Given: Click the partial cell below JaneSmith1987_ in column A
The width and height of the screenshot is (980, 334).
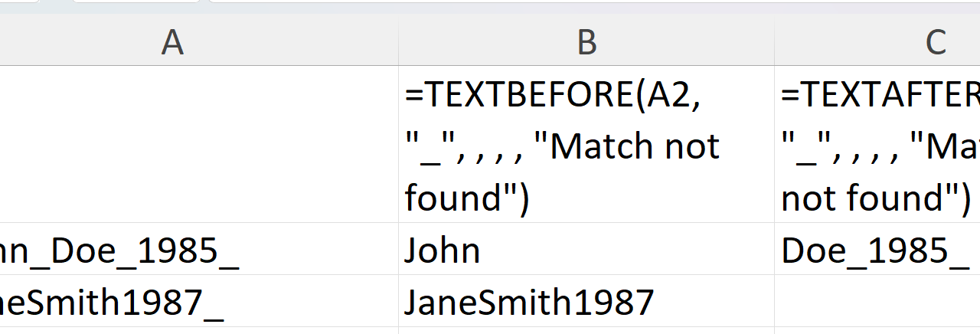Looking at the screenshot, I should pyautogui.click(x=199, y=331).
